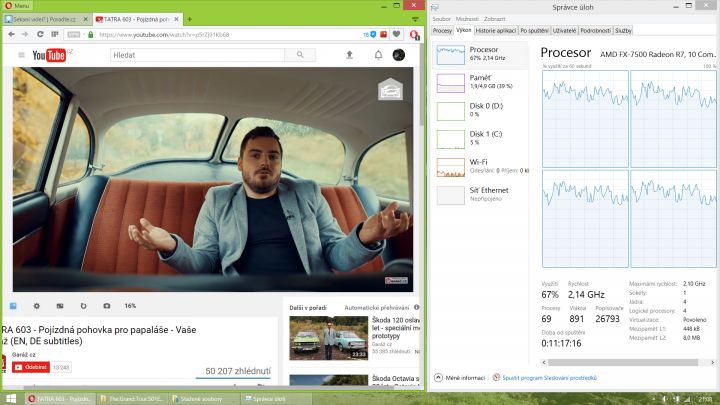Open the Opera Menu button

(x=17, y=6)
